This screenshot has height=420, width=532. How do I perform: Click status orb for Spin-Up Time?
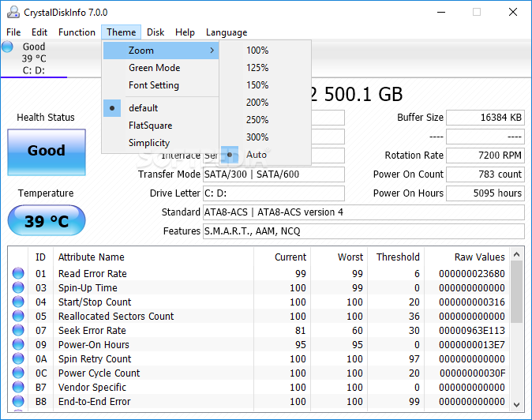[x=18, y=287]
